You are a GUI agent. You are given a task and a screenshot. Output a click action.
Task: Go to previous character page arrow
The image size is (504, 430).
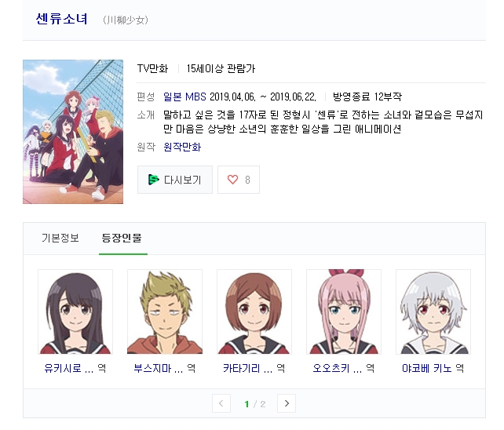pyautogui.click(x=221, y=403)
